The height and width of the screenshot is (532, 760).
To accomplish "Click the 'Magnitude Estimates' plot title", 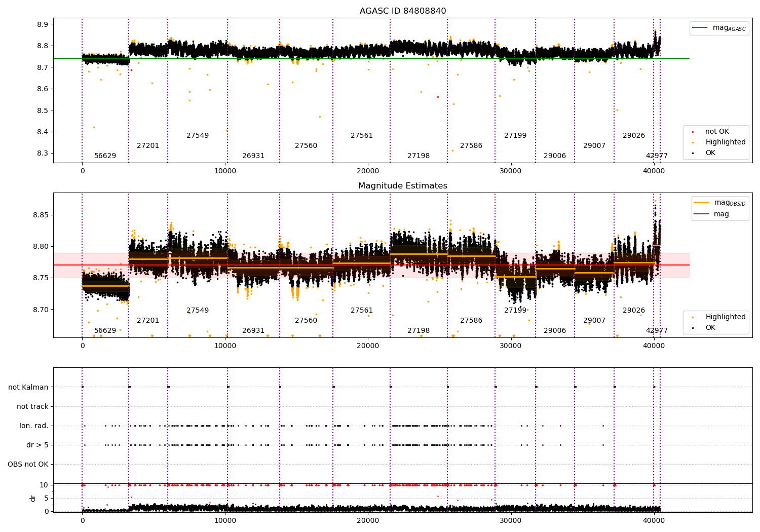I will (x=403, y=186).
